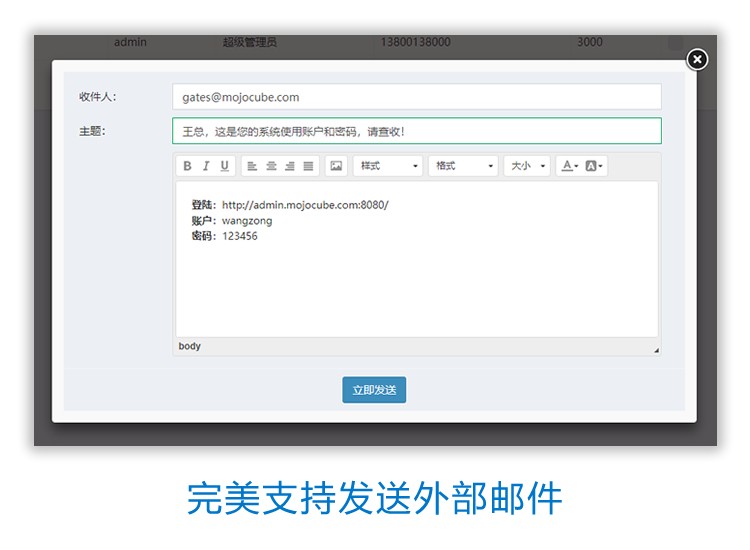750x550 pixels.
Task: Open the text color picker
Action: pyautogui.click(x=570, y=166)
